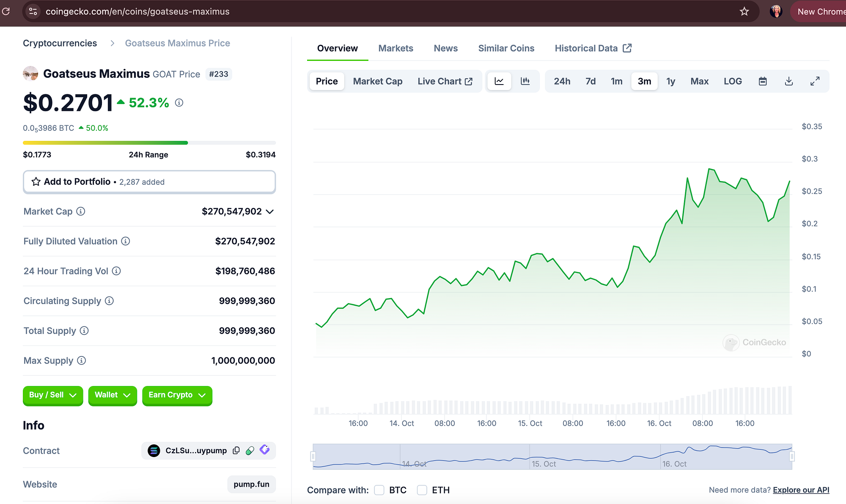Click the info icon beside Market Cap
Viewport: 846px width, 504px height.
click(81, 211)
